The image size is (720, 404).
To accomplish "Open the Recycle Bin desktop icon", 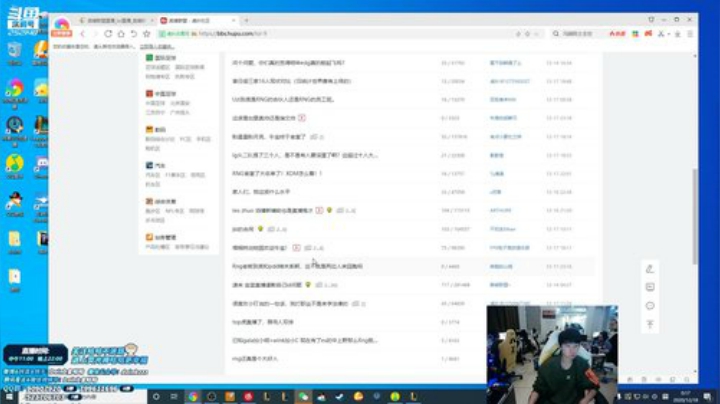I will (x=14, y=54).
